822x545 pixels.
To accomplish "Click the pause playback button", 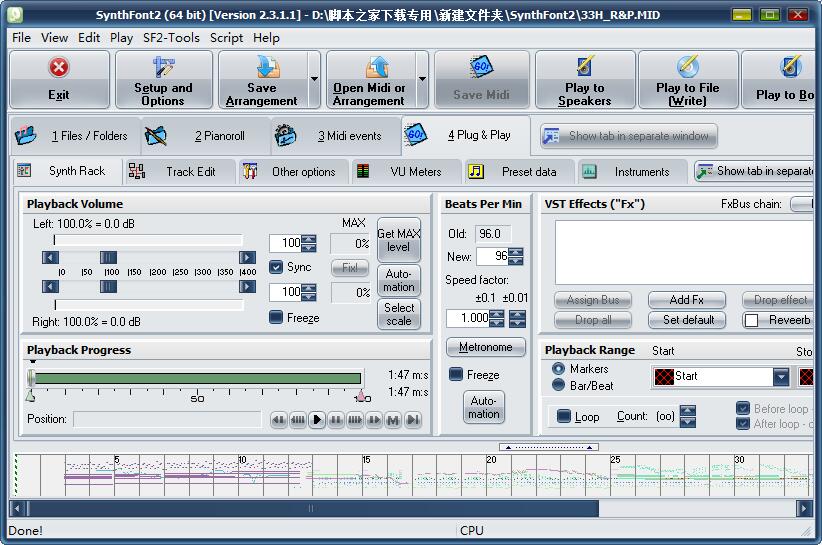I will (336, 420).
